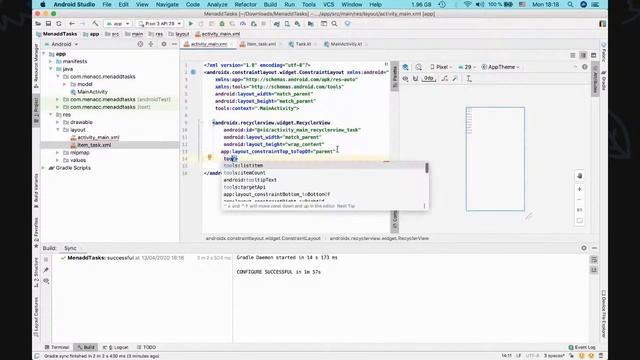Click the Sync tab in Build panel
Image resolution: width=640 pixels, height=360 pixels.
(x=70, y=248)
